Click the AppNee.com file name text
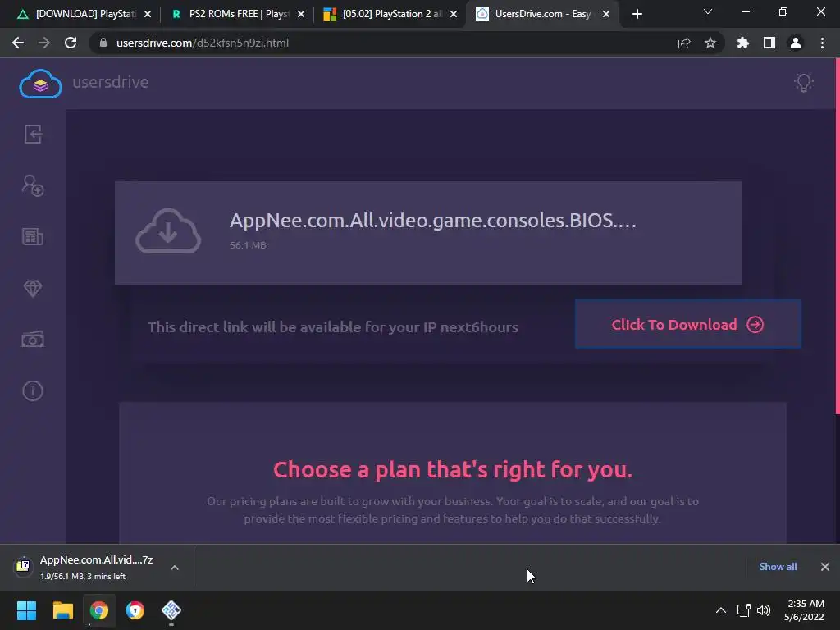Image resolution: width=840 pixels, height=630 pixels. tap(433, 220)
